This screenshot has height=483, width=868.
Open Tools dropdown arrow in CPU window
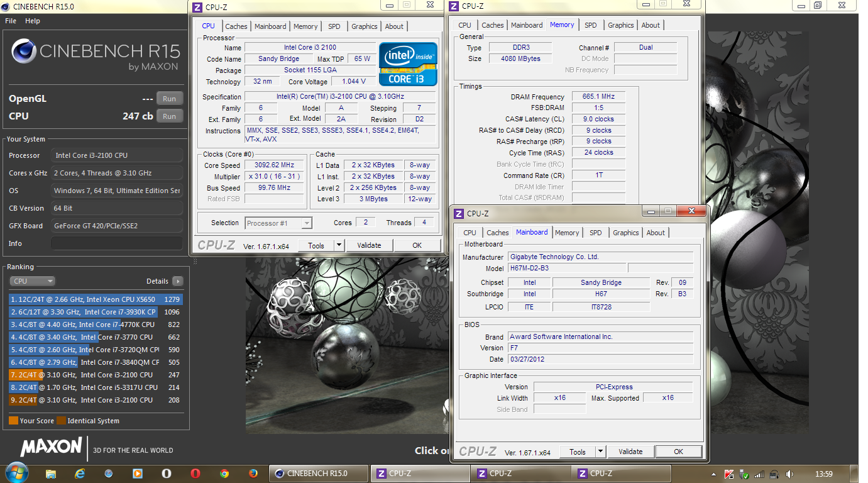tap(339, 245)
